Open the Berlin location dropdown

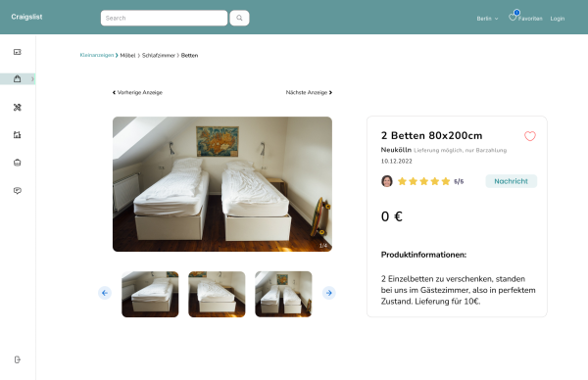487,19
